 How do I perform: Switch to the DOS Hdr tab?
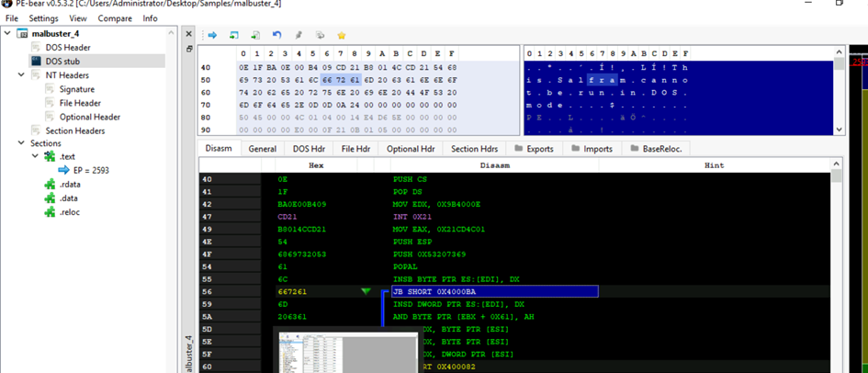[309, 148]
